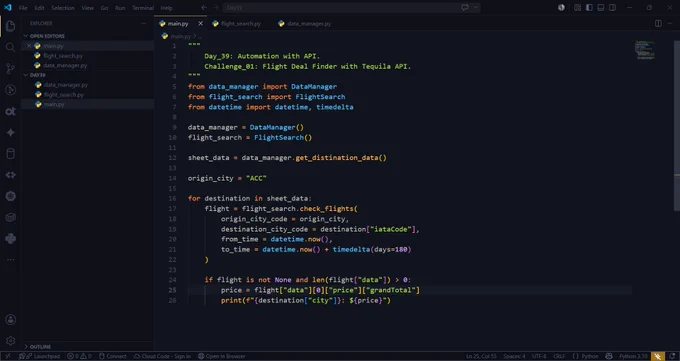Open the File menu
The height and width of the screenshot is (361, 680).
[x=23, y=8]
